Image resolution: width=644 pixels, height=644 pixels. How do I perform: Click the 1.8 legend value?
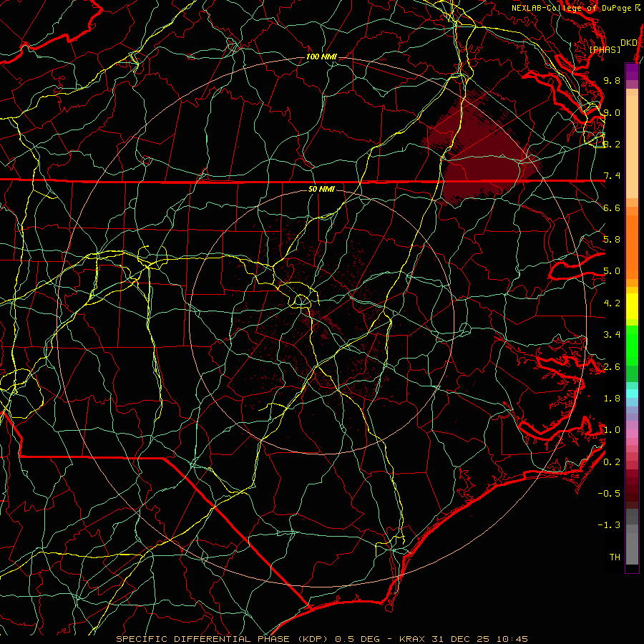pos(612,399)
